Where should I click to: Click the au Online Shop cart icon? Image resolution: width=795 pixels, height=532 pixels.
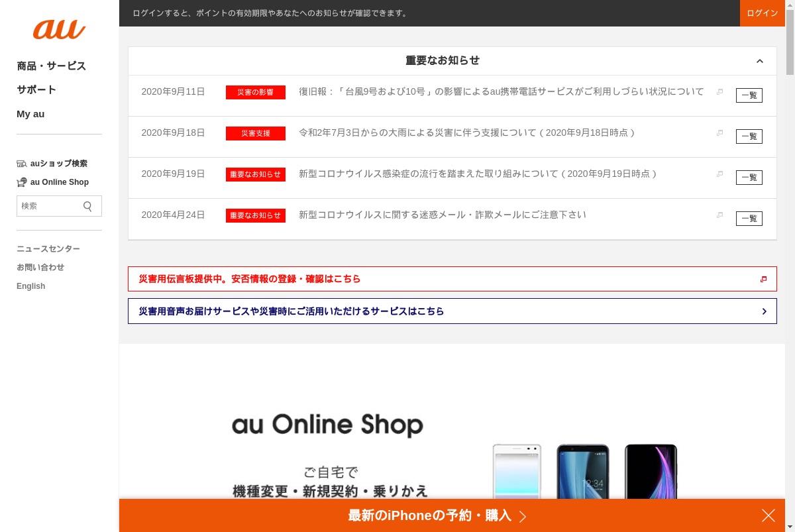pyautogui.click(x=22, y=182)
